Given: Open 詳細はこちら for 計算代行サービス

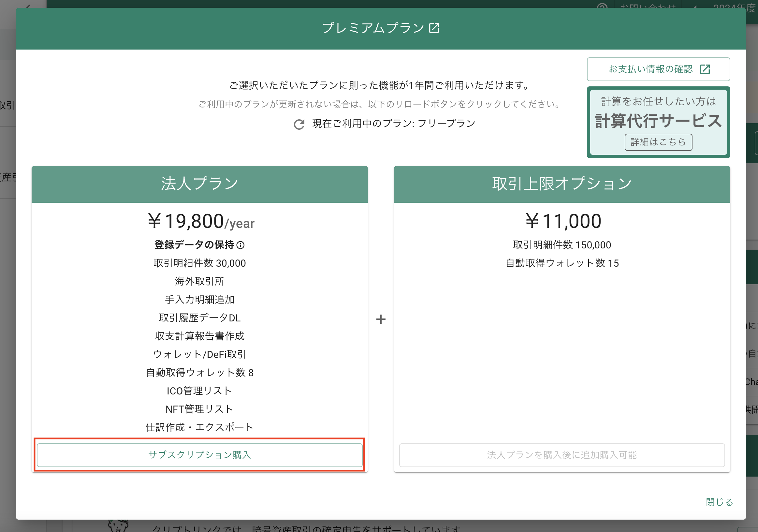Looking at the screenshot, I should [x=658, y=142].
